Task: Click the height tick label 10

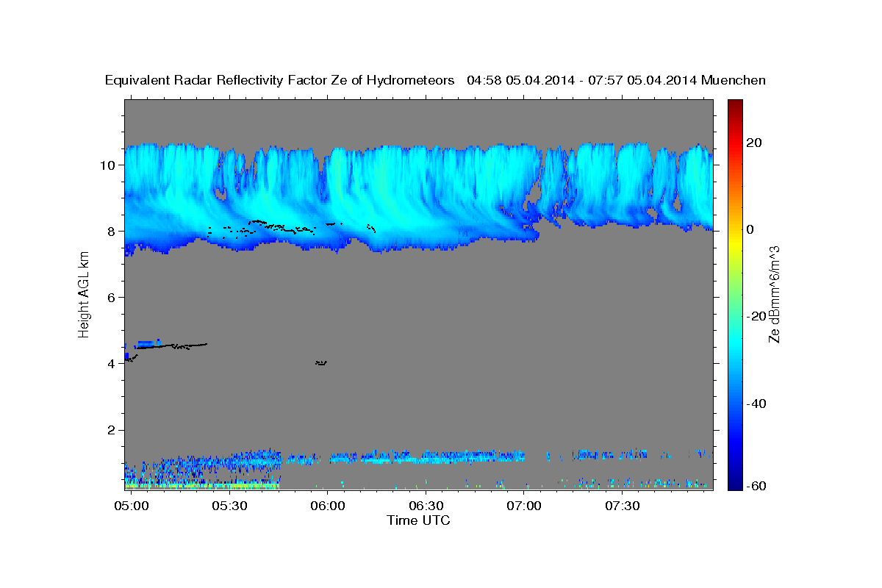Action: pyautogui.click(x=109, y=165)
